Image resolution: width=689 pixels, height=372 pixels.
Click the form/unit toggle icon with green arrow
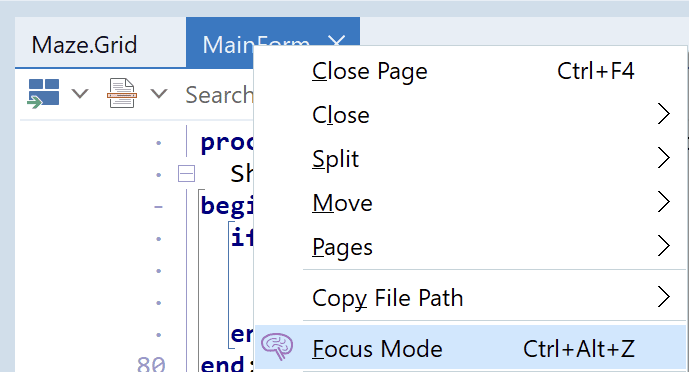click(44, 93)
